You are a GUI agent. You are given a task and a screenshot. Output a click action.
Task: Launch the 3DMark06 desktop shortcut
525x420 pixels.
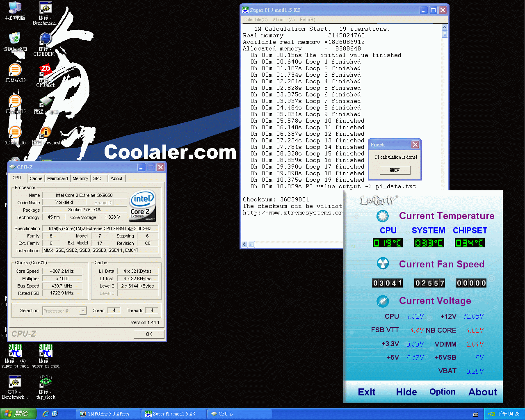(15, 135)
